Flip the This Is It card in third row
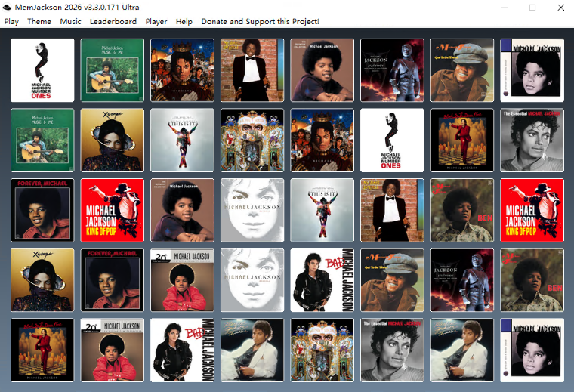574x392 pixels. (x=322, y=211)
